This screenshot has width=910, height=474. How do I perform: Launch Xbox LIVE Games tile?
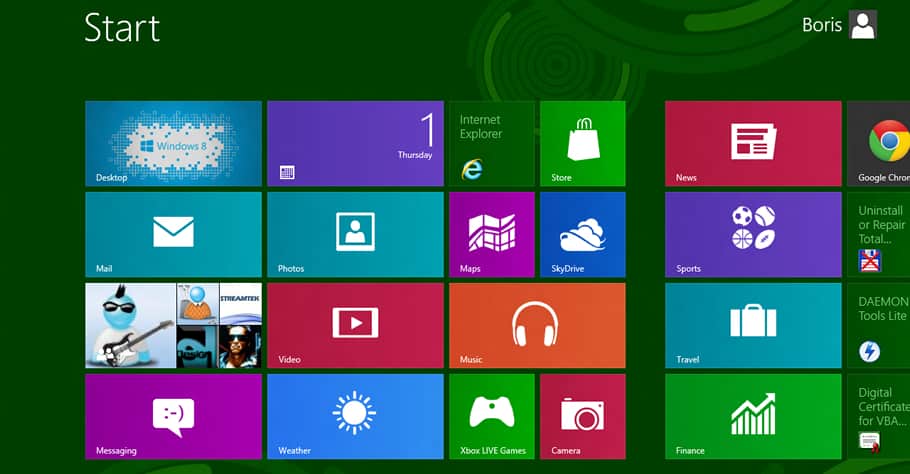pyautogui.click(x=491, y=416)
